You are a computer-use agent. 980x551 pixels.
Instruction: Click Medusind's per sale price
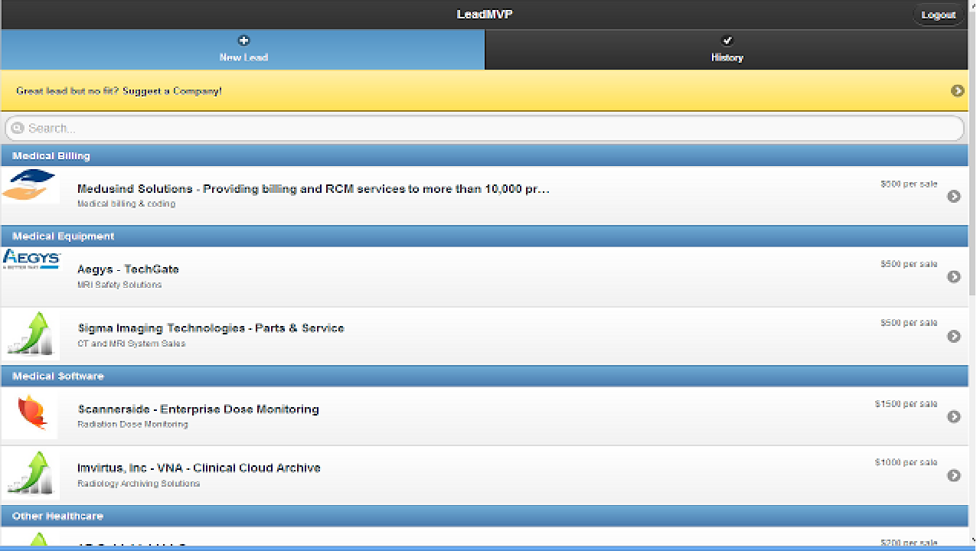tap(909, 184)
